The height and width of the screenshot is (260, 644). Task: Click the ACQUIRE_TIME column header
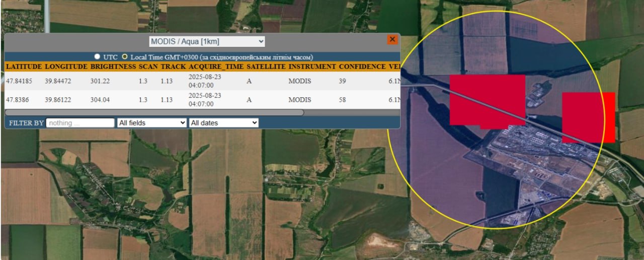pyautogui.click(x=216, y=67)
